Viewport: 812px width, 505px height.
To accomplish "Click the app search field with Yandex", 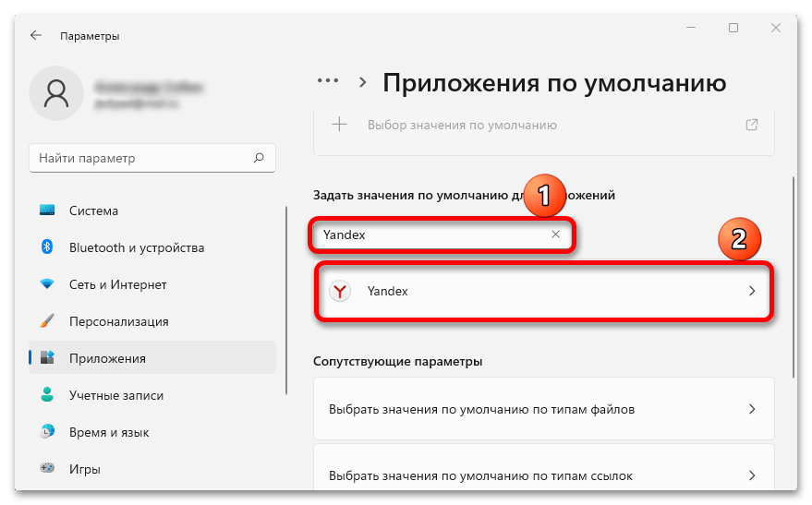I will point(442,234).
